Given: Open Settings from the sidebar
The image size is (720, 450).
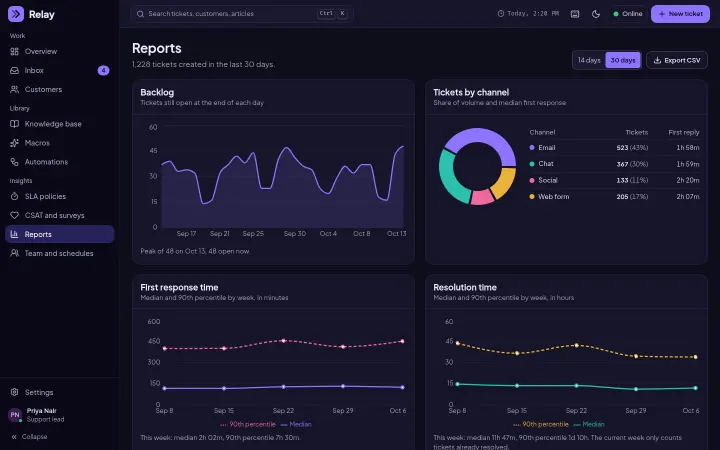Looking at the screenshot, I should point(60,392).
